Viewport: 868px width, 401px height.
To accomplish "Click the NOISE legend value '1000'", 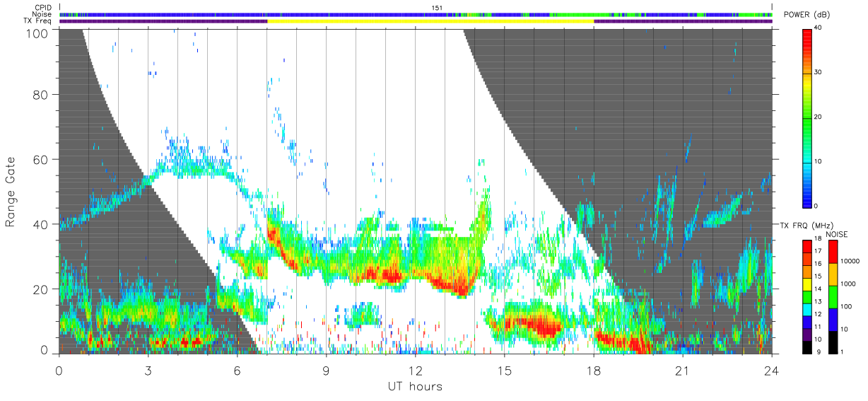I will pos(848,284).
